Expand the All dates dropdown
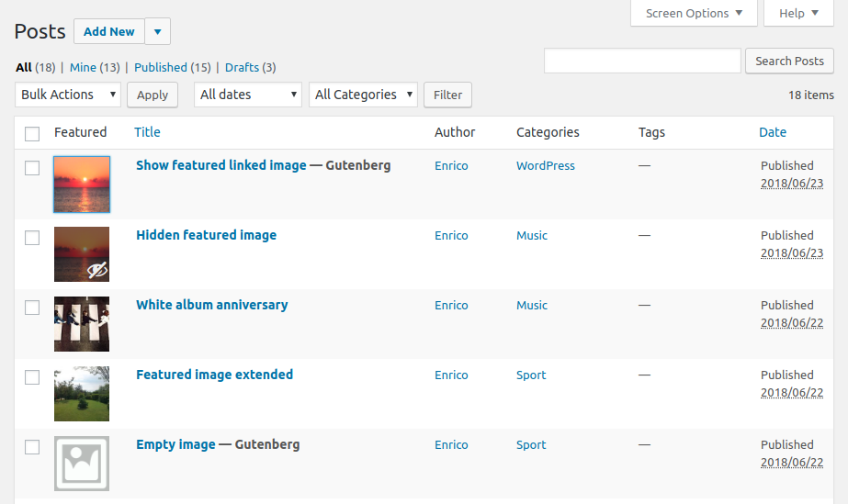 point(248,95)
